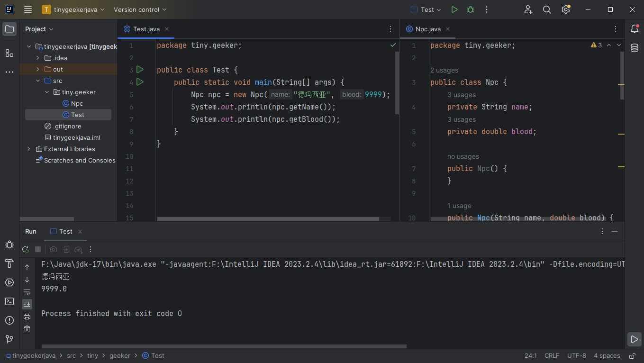Click 24:1 caret position in status bar
Screen dimensions: 644x363
click(x=531, y=355)
